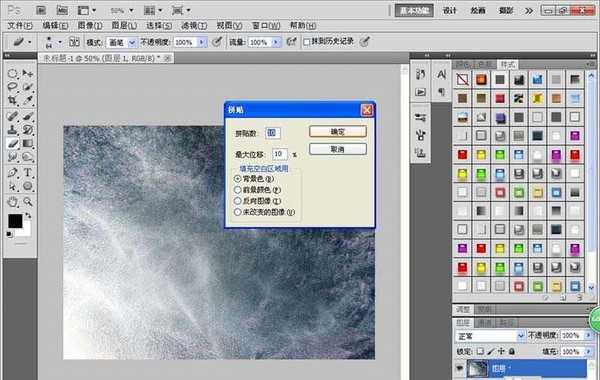Select the Dodge tool

pyautogui.click(x=28, y=157)
